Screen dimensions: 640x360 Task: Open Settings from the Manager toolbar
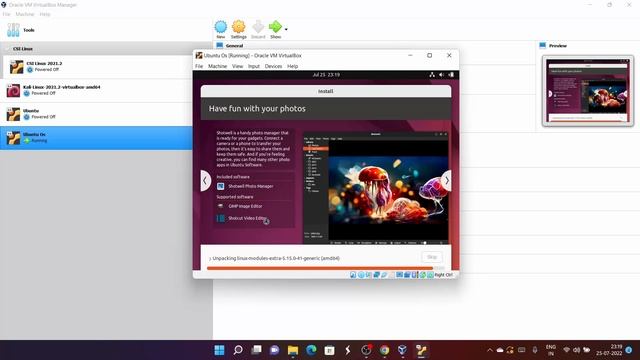[x=238, y=27]
